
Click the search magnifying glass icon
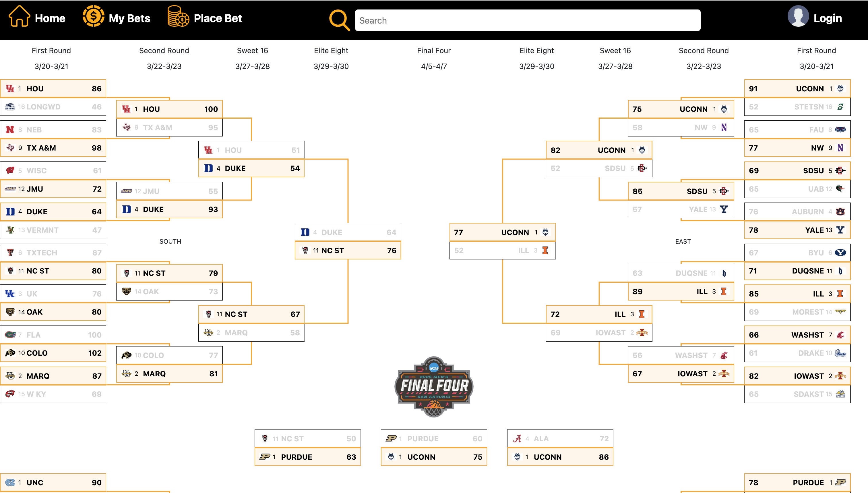[x=339, y=20]
